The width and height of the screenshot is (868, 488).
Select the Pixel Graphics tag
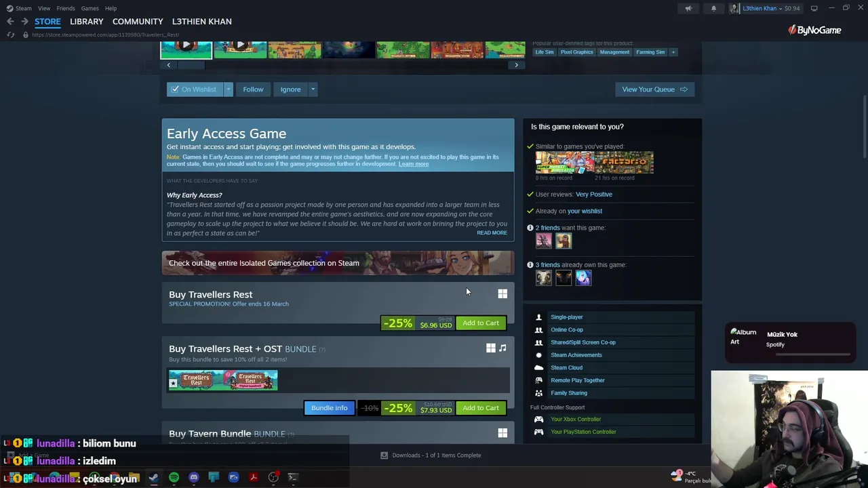click(x=577, y=52)
